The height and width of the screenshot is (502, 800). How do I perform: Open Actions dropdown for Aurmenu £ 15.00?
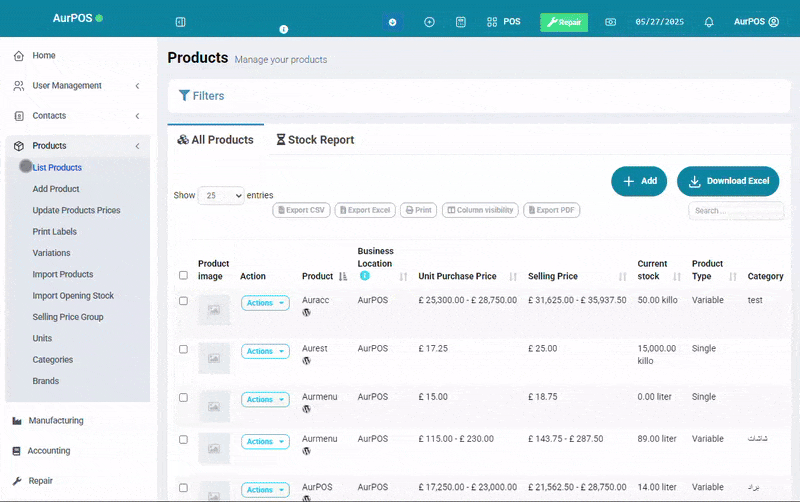(265, 399)
